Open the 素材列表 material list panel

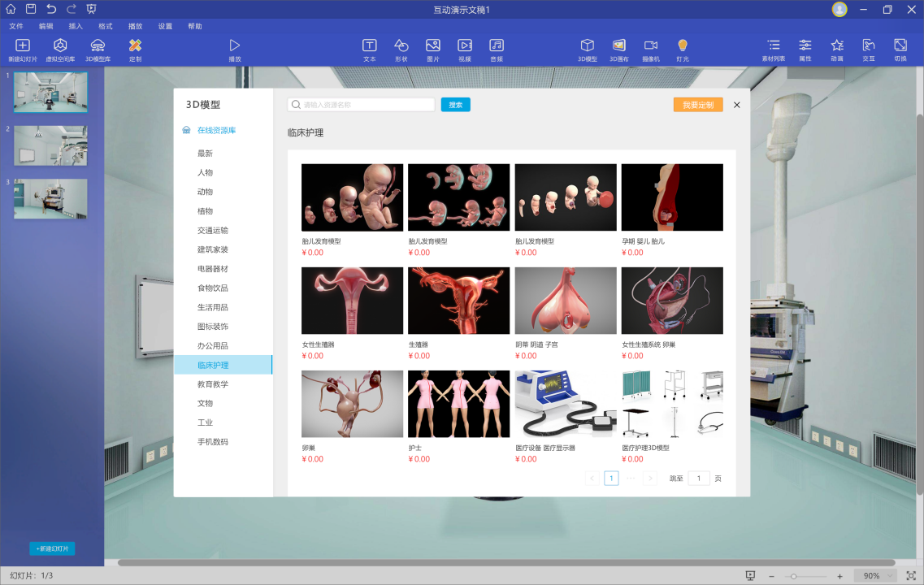point(773,50)
